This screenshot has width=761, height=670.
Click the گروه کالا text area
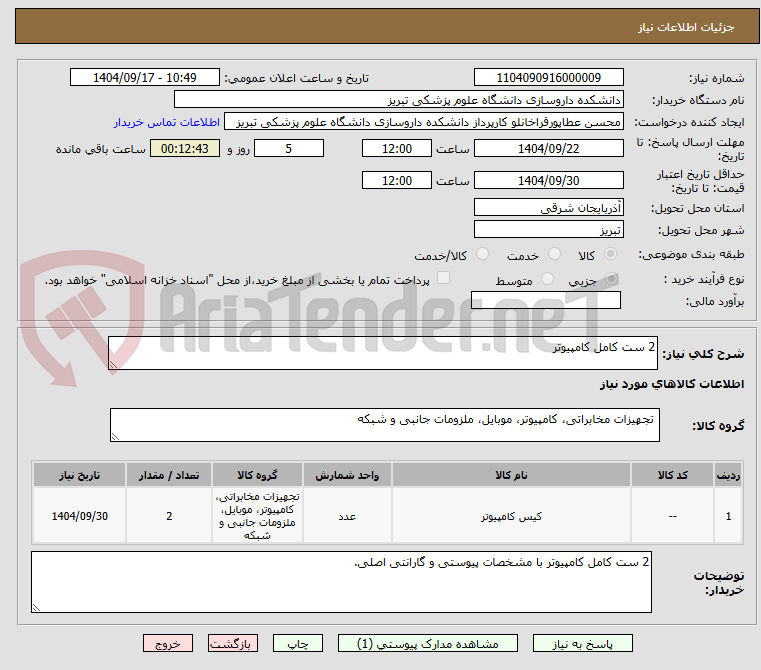point(384,425)
